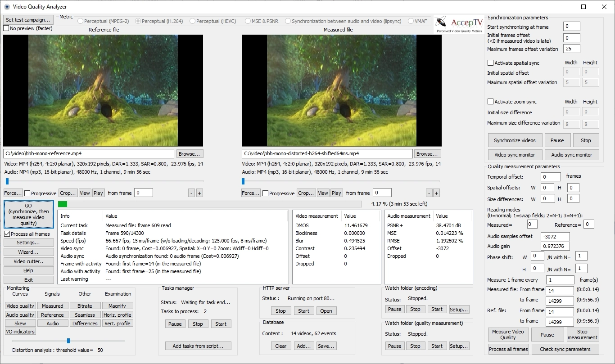Show the Audio quality curve
Screen dimensions: 615x364
tap(20, 315)
